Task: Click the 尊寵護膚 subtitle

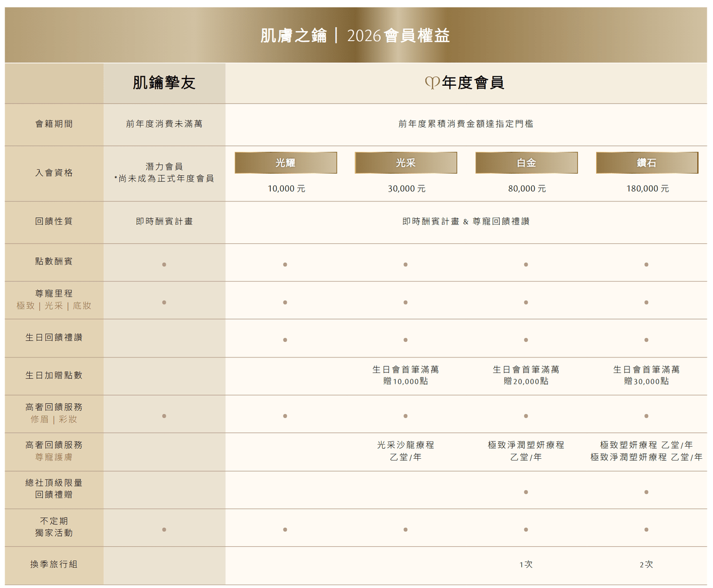Action: [54, 457]
